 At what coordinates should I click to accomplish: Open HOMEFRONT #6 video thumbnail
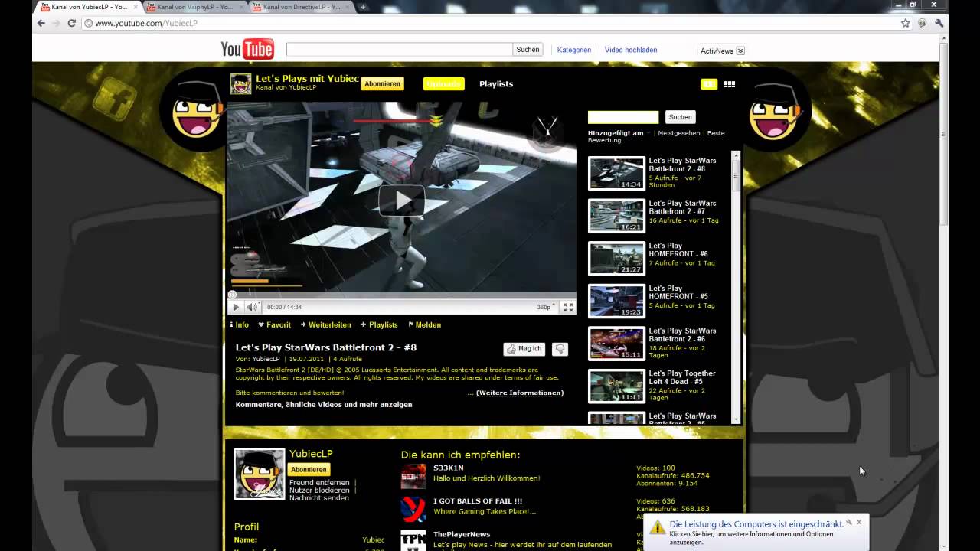tap(616, 258)
